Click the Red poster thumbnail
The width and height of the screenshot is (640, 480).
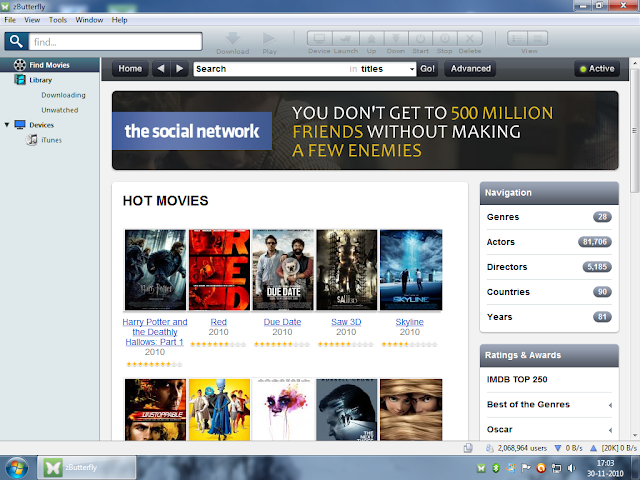pyautogui.click(x=219, y=270)
